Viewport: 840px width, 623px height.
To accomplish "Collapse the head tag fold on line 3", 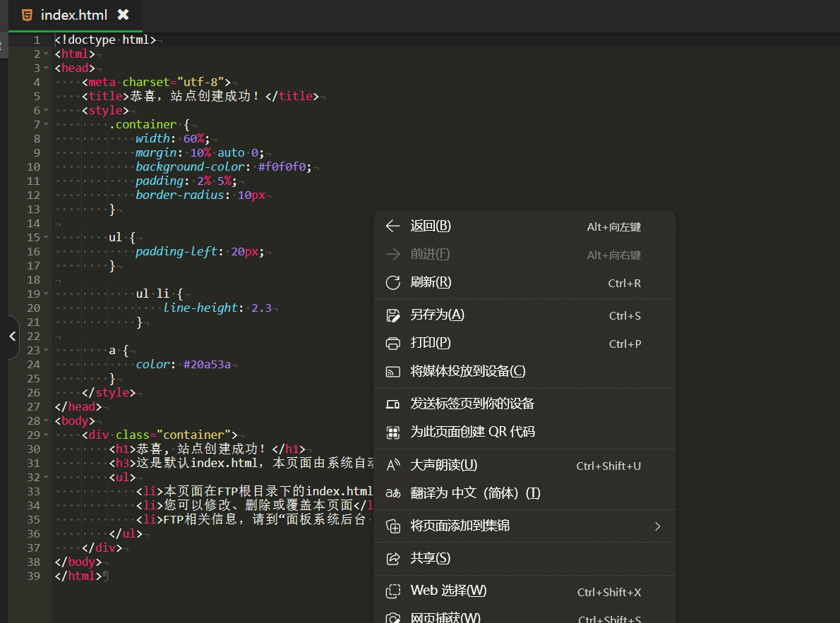I will (x=46, y=68).
